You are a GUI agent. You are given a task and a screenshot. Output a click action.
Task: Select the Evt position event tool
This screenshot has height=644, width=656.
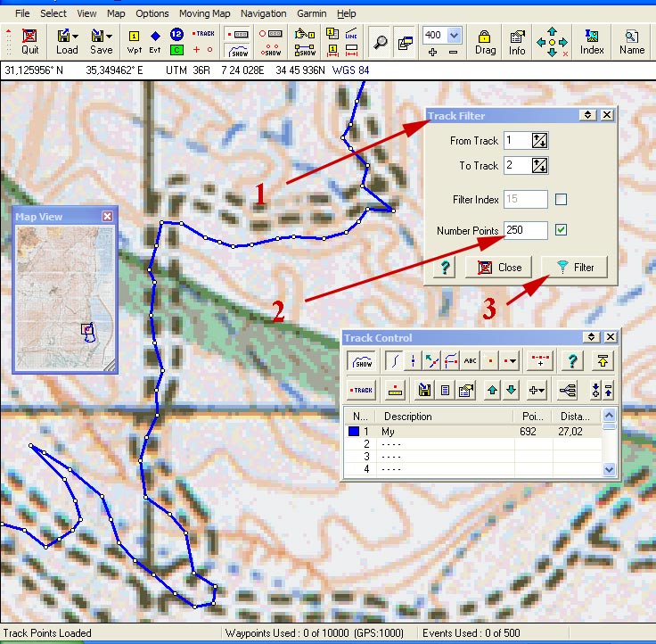[155, 42]
